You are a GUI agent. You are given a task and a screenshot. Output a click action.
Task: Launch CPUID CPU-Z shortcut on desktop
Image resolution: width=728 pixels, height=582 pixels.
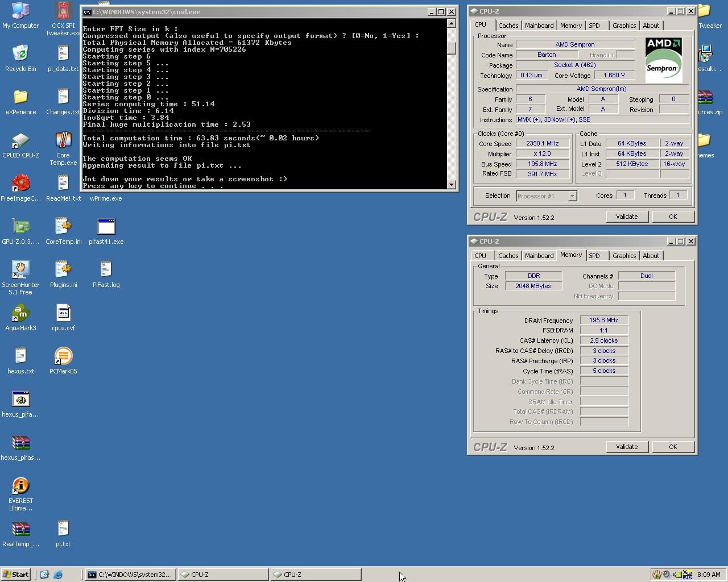[20, 144]
